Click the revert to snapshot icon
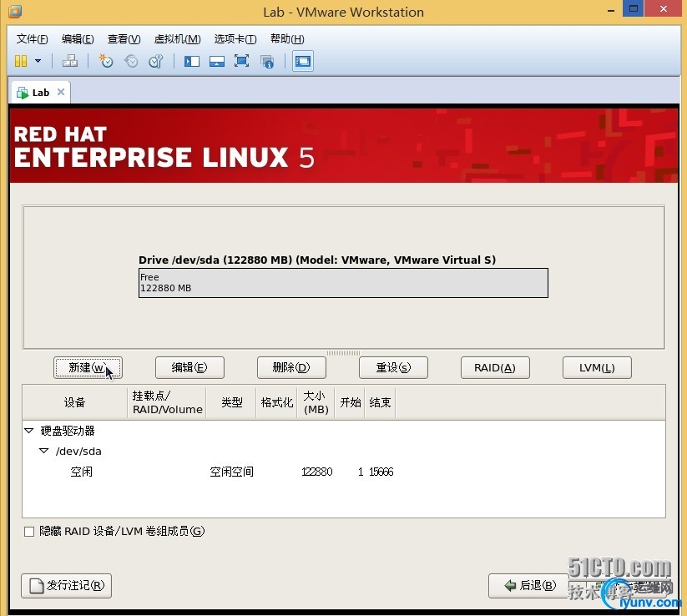 click(131, 61)
